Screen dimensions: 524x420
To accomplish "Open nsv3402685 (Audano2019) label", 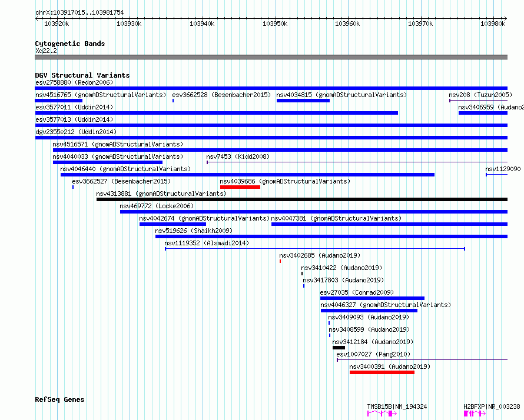I will [320, 255].
